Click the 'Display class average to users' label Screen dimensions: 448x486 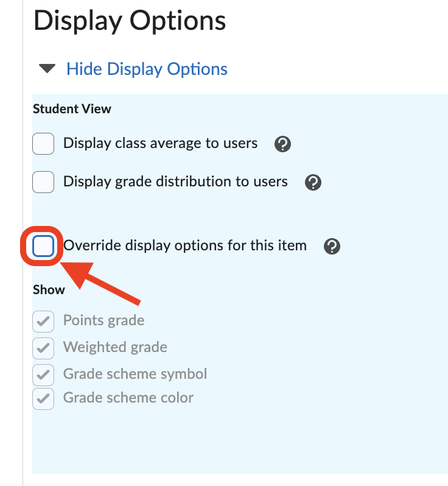point(160,144)
